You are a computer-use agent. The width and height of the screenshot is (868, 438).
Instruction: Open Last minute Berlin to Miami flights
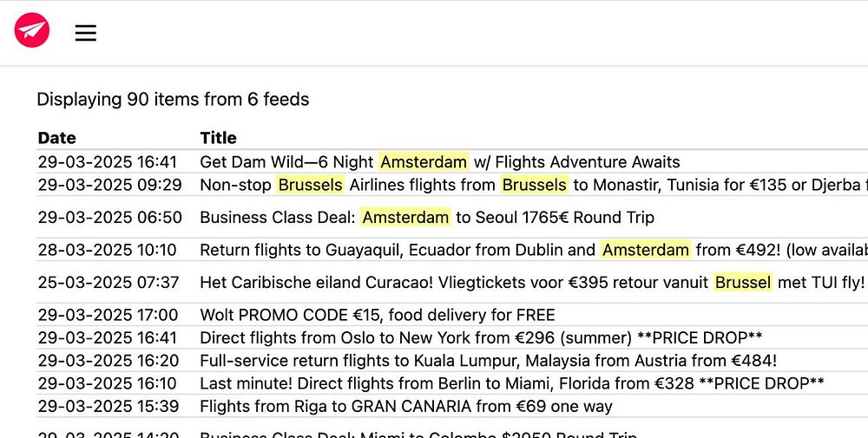(x=511, y=383)
